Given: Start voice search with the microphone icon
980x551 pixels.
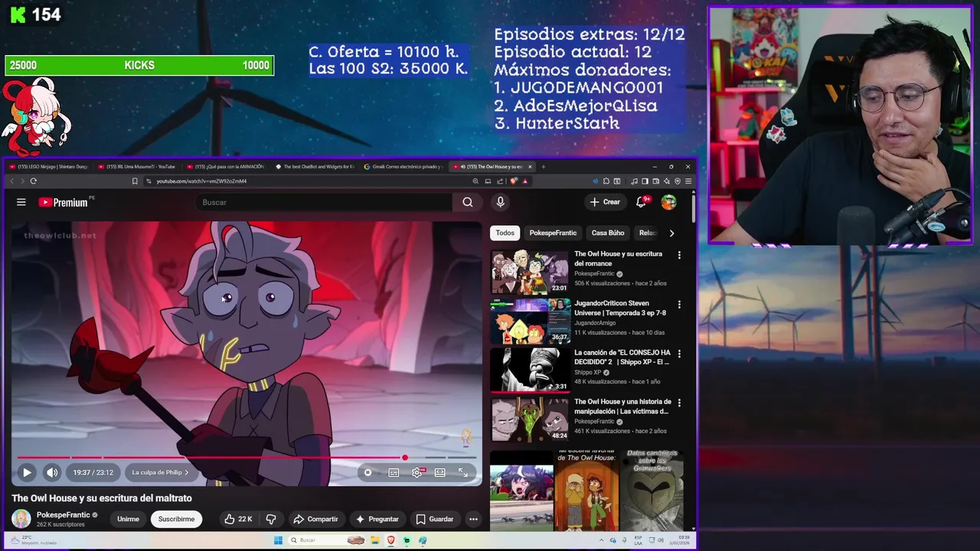Looking at the screenshot, I should [500, 202].
